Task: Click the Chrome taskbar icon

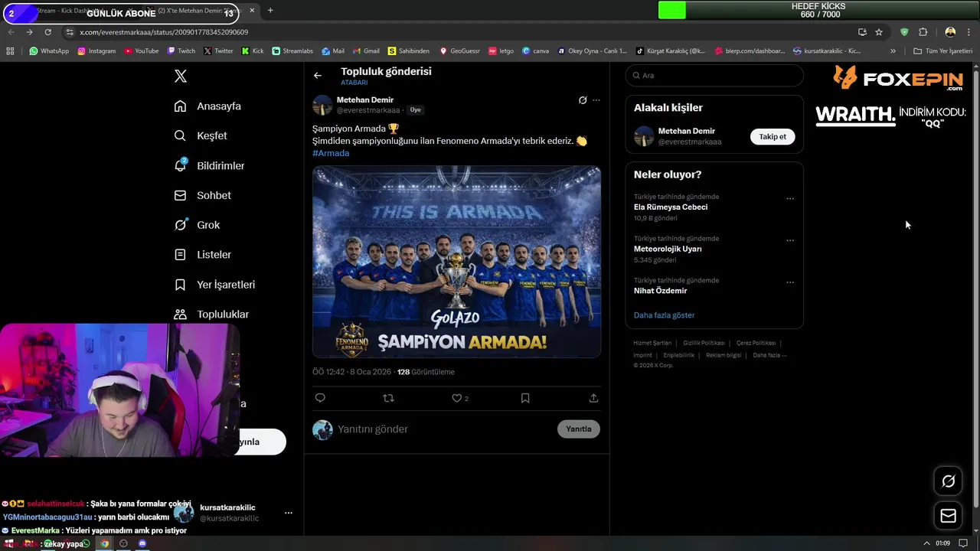Action: pos(105,543)
